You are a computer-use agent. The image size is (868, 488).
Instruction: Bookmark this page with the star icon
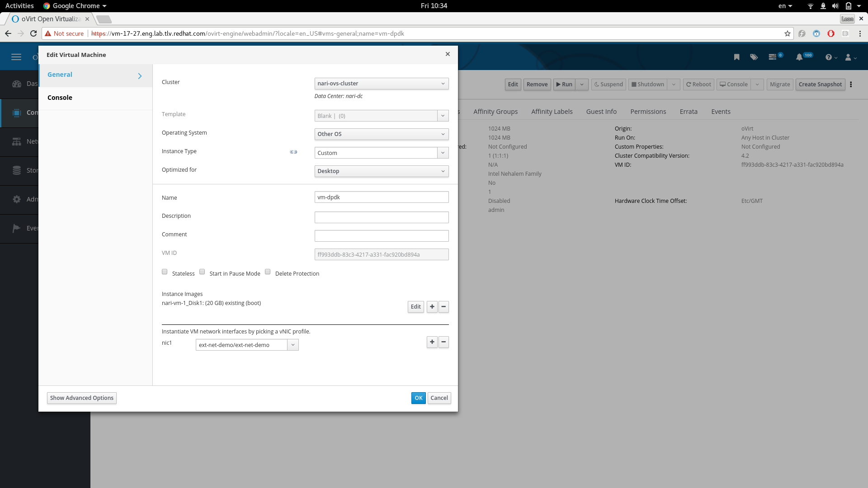[787, 33]
